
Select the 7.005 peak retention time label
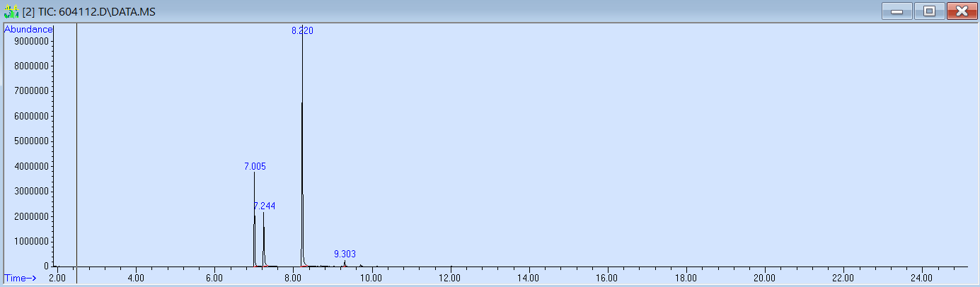255,166
